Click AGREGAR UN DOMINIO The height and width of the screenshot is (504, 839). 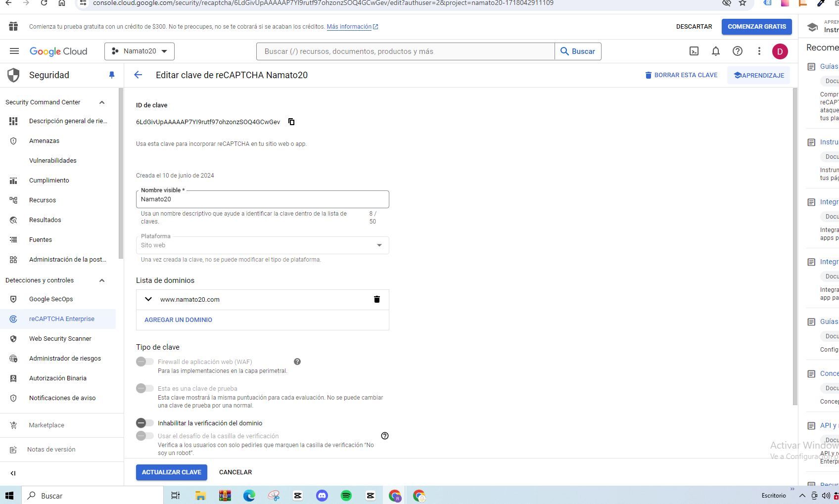[178, 320]
